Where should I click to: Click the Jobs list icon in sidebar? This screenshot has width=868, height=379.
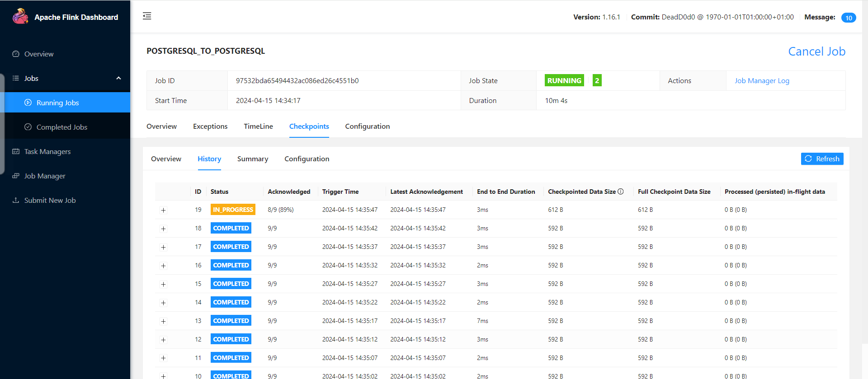tap(16, 78)
